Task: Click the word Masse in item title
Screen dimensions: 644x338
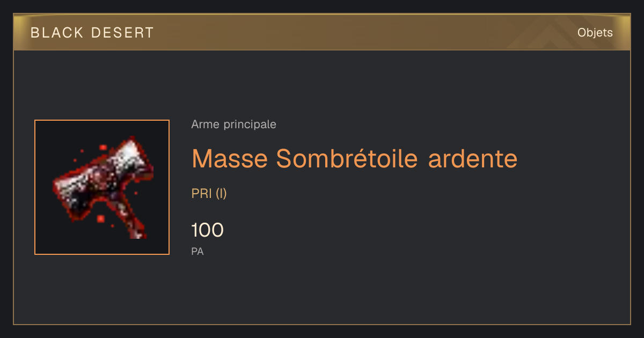Action: pyautogui.click(x=230, y=158)
